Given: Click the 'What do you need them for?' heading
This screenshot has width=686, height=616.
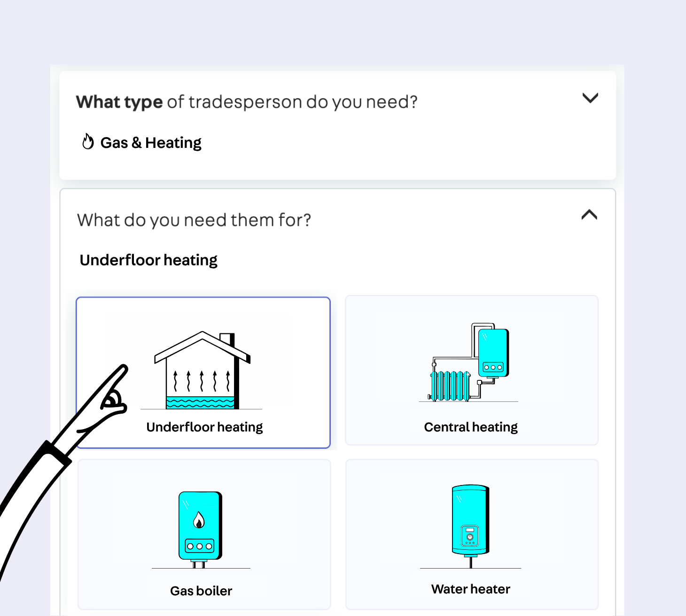Looking at the screenshot, I should [x=194, y=220].
